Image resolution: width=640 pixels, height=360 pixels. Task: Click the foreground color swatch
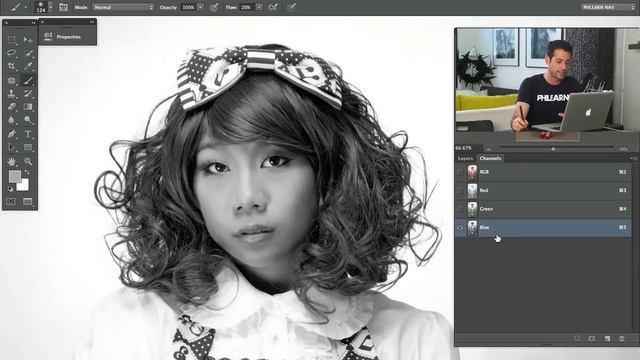[x=15, y=176]
